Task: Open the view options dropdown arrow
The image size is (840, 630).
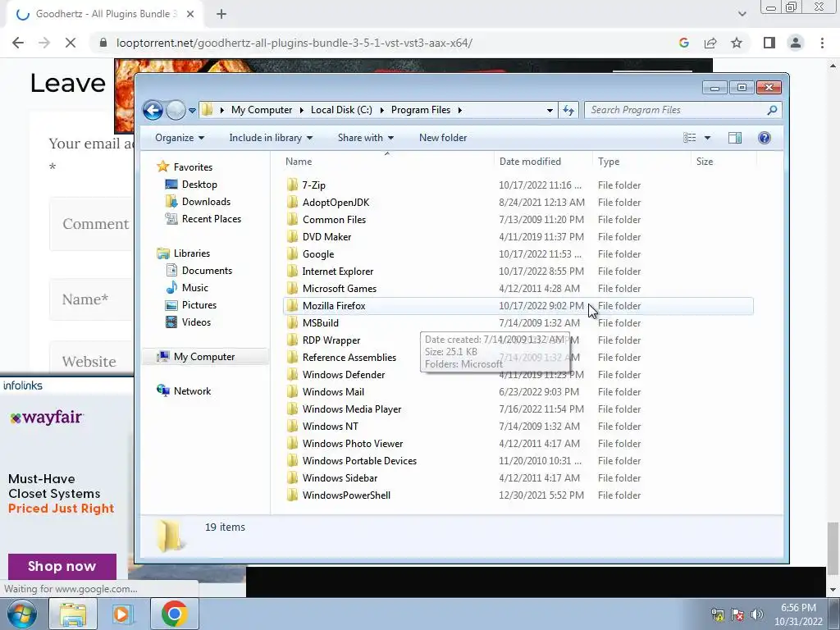Action: click(x=707, y=138)
